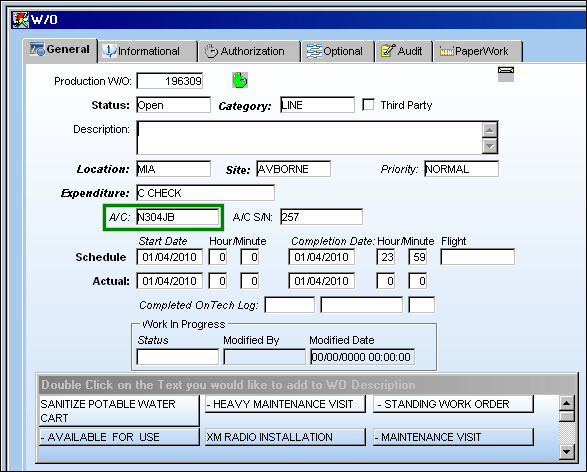
Task: Select the Optional tab
Action: [x=338, y=51]
